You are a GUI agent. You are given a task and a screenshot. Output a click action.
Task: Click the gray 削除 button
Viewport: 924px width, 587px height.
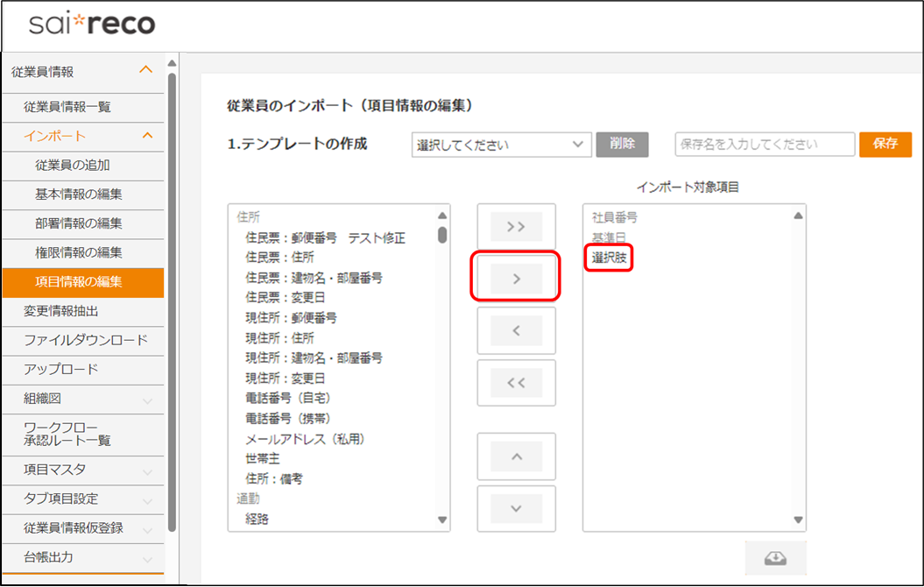[622, 144]
